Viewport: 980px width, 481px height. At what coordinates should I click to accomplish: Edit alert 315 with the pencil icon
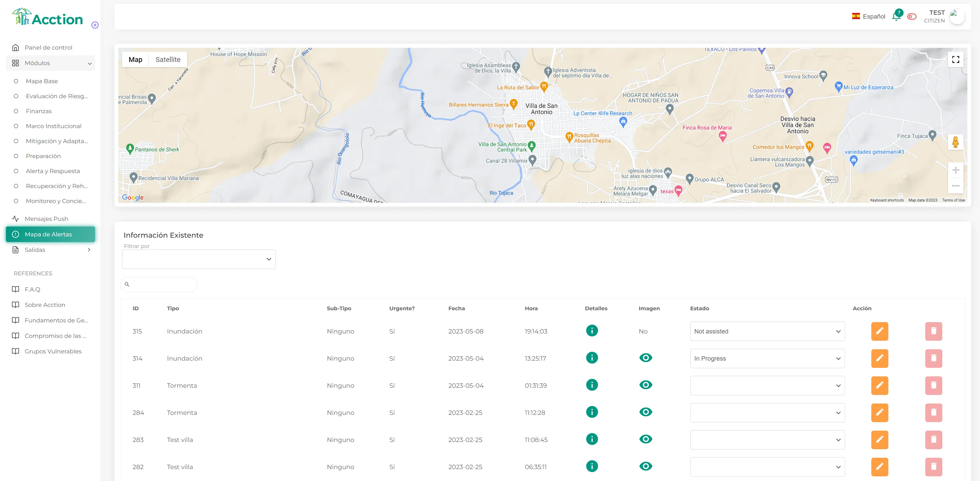880,331
